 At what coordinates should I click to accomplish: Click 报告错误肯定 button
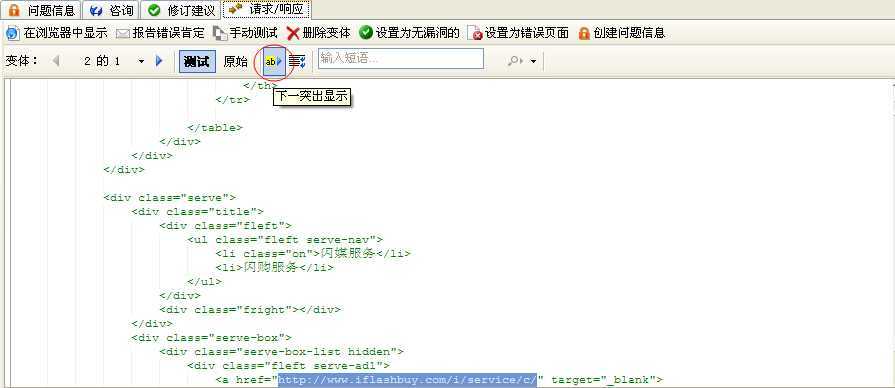click(x=160, y=33)
